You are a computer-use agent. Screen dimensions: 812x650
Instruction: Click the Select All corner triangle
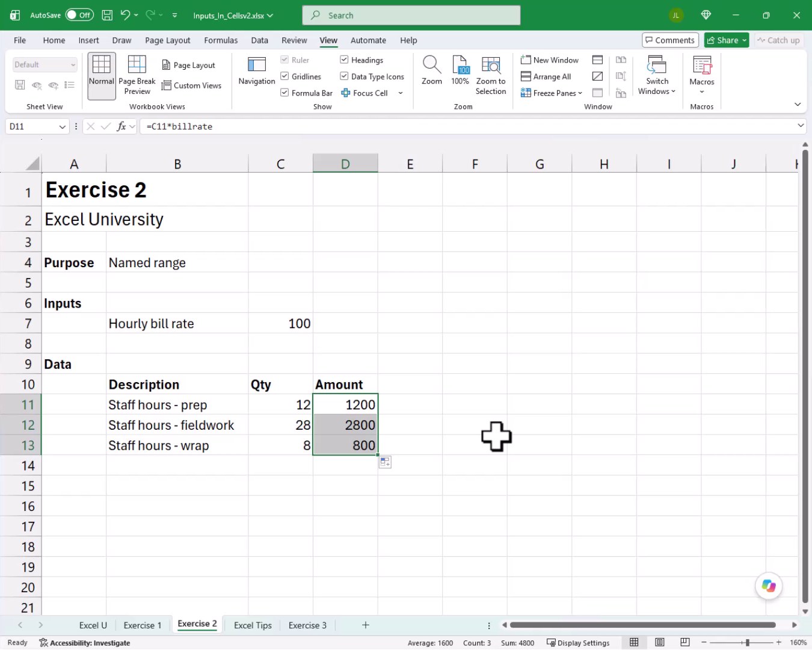coord(33,163)
